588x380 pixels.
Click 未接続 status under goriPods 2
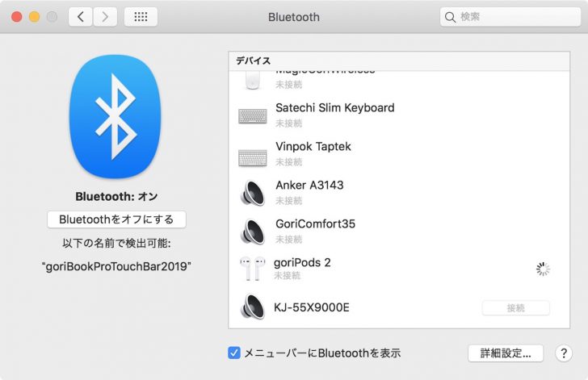(287, 276)
